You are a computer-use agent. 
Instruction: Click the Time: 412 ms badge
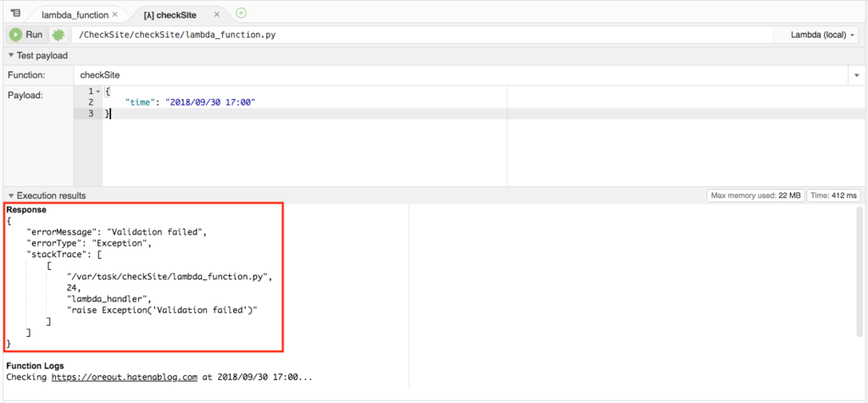point(834,196)
